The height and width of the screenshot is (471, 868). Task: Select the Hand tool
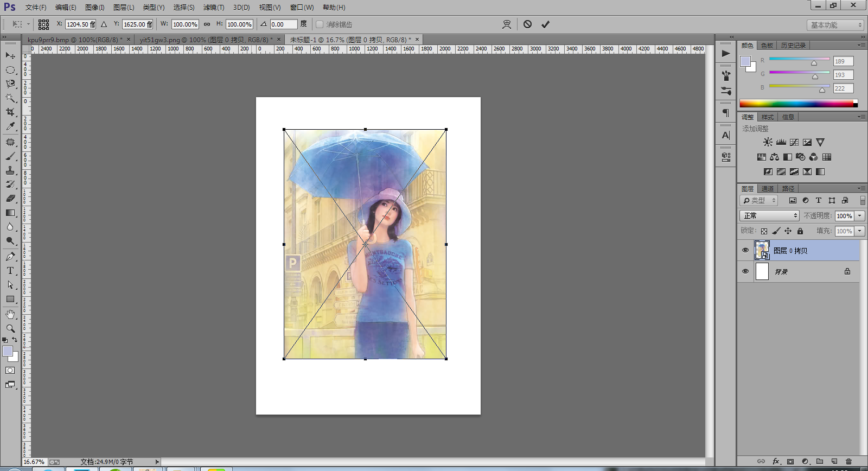point(10,315)
